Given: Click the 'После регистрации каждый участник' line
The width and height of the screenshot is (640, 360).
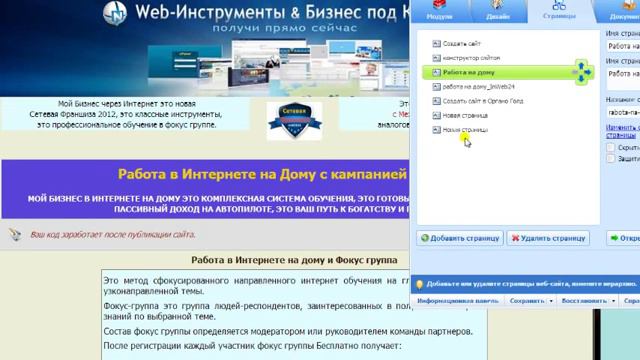Looking at the screenshot, I should (252, 346).
